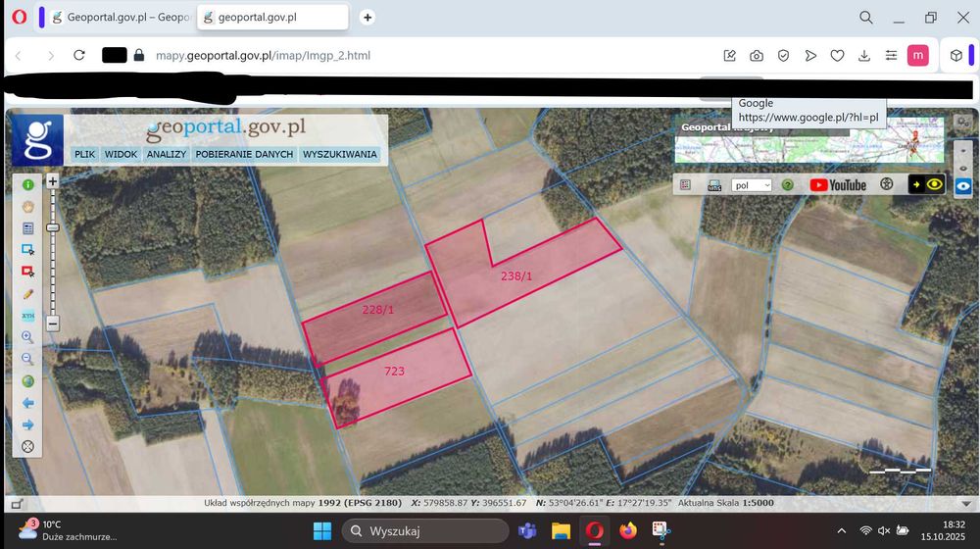Image resolution: width=980 pixels, height=549 pixels.
Task: Click parcel label 228/1
Action: click(378, 310)
